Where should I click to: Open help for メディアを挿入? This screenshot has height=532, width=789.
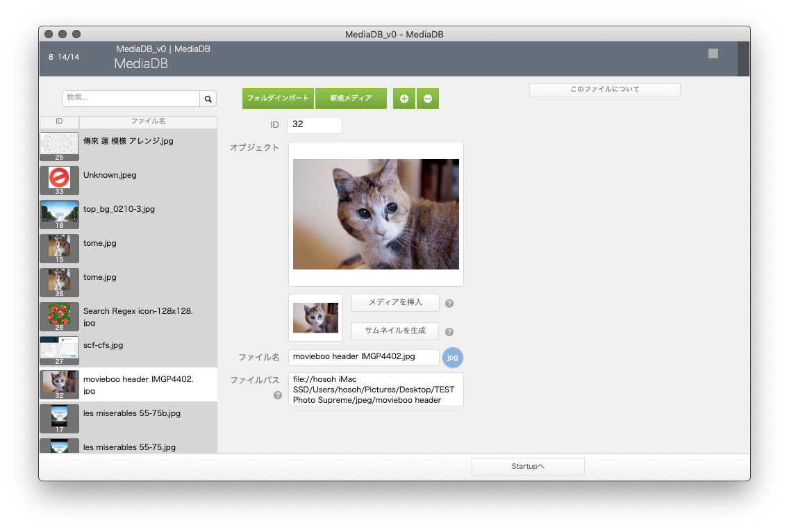[x=451, y=303]
